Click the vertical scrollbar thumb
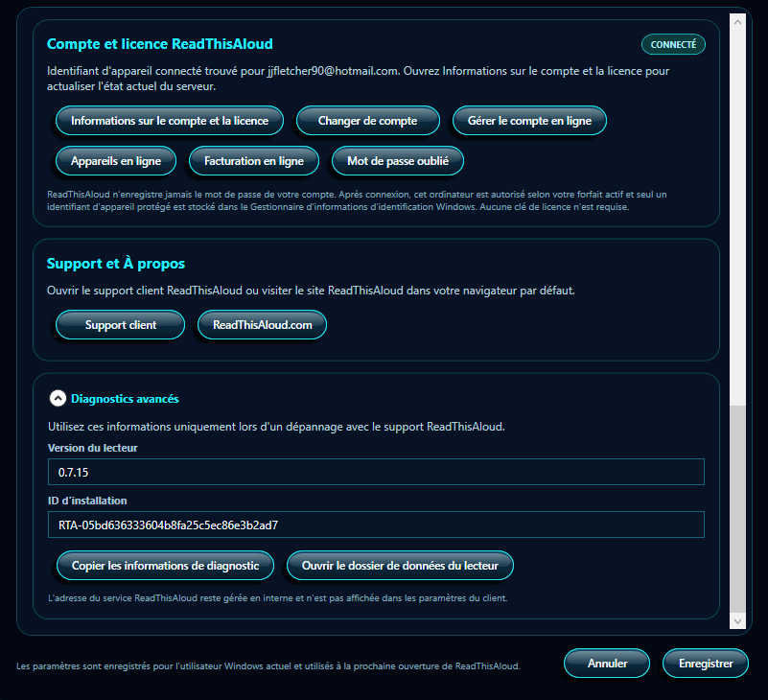 [737, 509]
